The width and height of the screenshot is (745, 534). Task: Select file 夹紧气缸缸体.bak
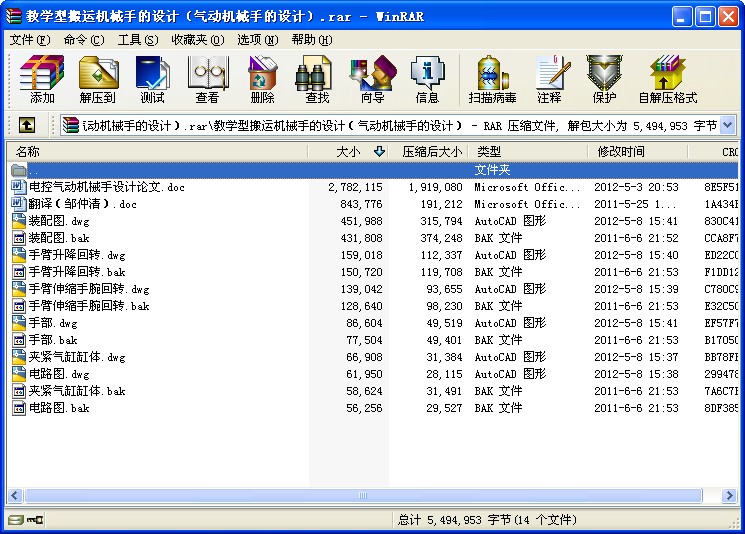coord(77,391)
